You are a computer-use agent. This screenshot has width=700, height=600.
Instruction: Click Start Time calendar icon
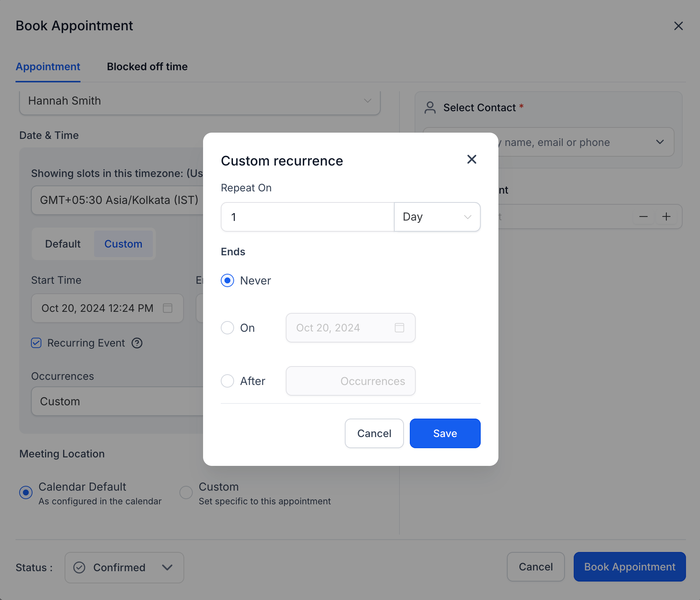point(168,308)
